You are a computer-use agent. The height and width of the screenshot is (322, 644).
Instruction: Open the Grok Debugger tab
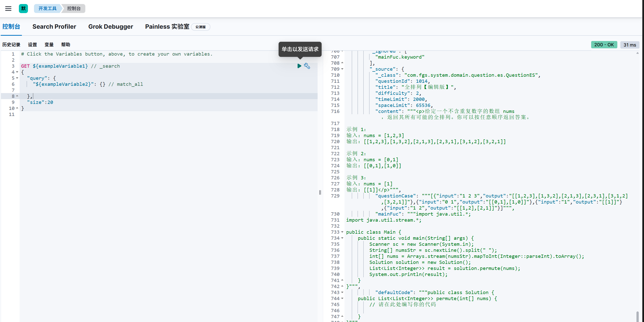click(110, 27)
